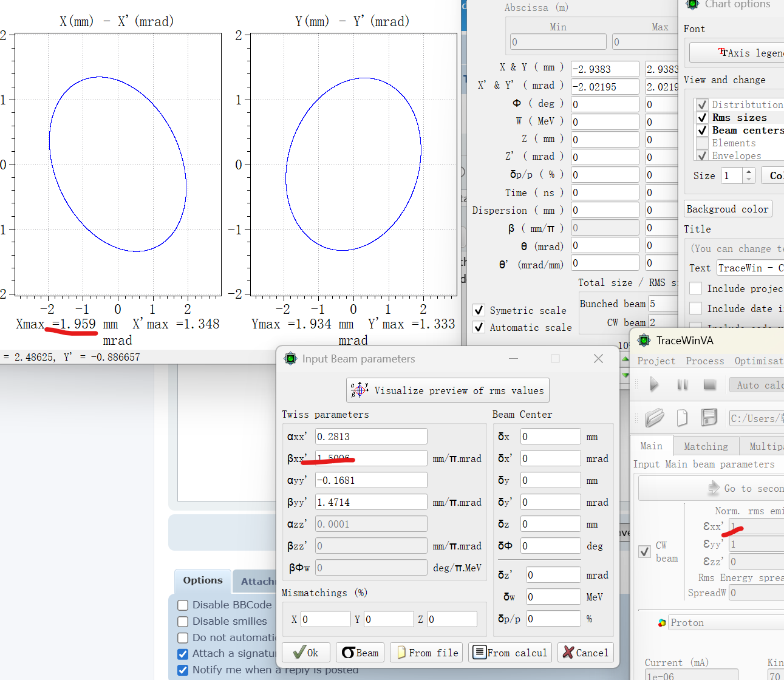Toggle the Symetric scale checkbox
The width and height of the screenshot is (784, 680).
(479, 310)
